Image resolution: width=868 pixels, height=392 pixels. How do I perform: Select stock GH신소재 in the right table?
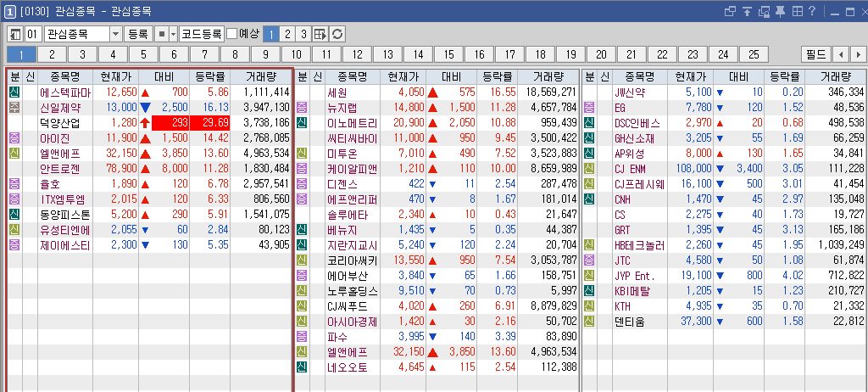point(636,138)
